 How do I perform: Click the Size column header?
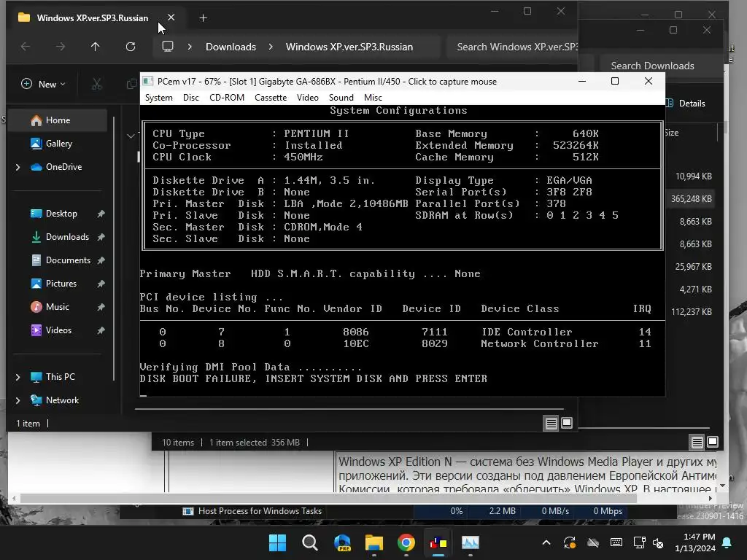pos(672,133)
